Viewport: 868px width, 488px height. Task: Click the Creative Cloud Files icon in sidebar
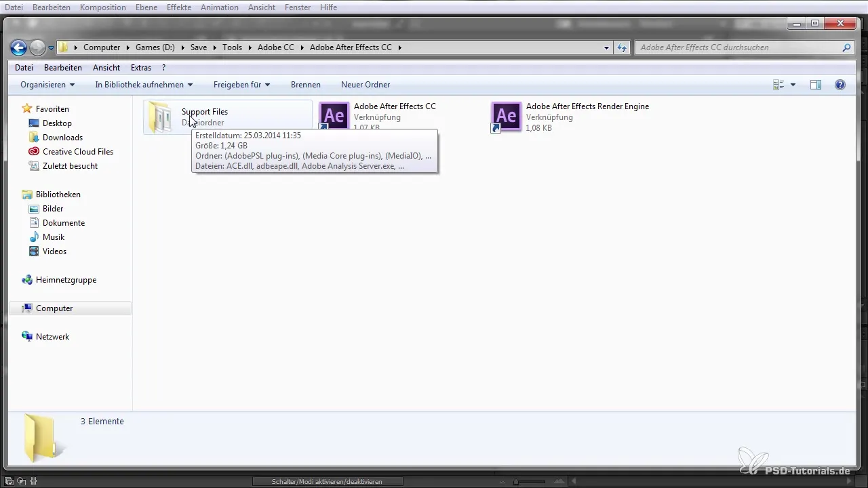click(34, 152)
